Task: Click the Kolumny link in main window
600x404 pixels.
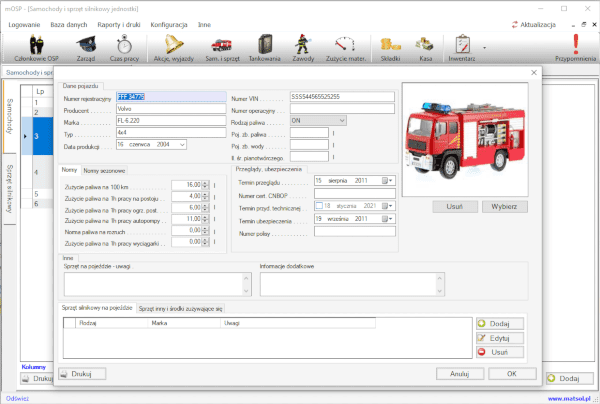Action: (x=34, y=367)
